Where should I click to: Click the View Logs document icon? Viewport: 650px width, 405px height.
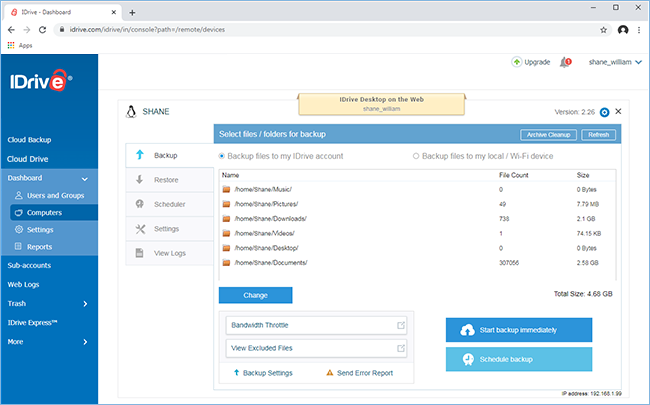coord(140,253)
